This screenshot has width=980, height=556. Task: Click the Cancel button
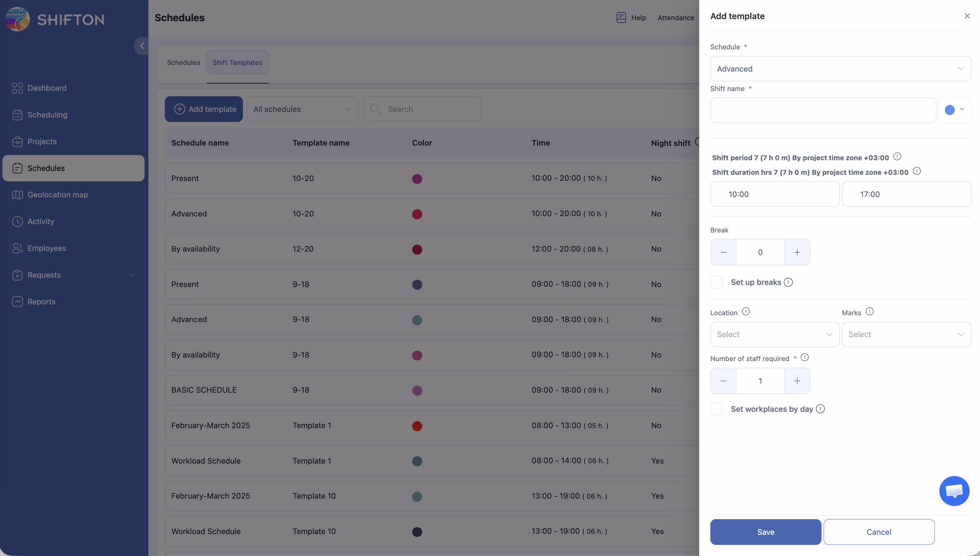point(879,532)
